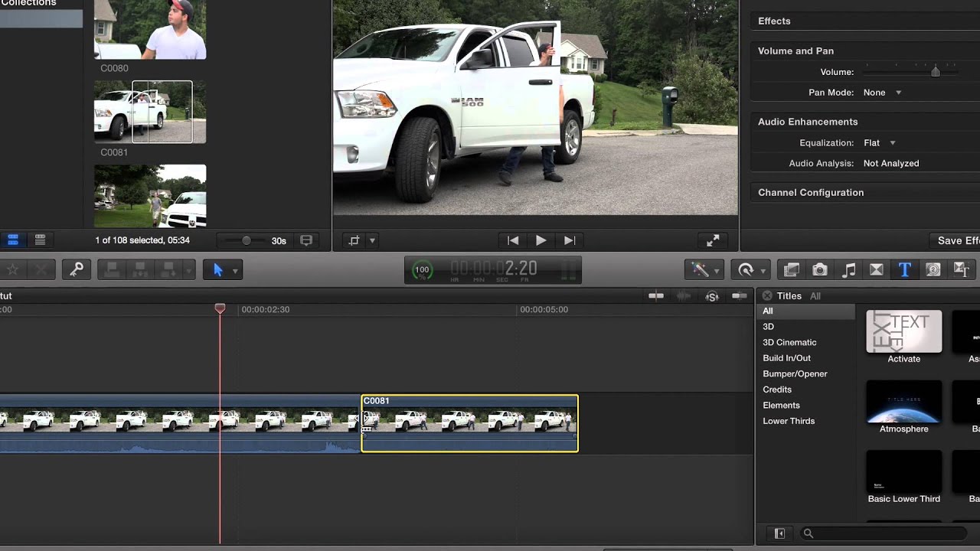Image resolution: width=980 pixels, height=551 pixels.
Task: Open the clip appearance settings in browser
Action: click(306, 240)
